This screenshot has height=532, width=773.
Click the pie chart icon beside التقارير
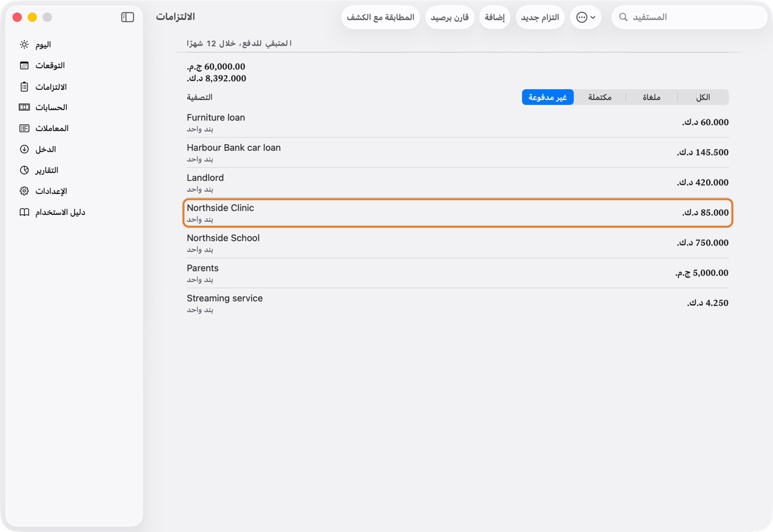(x=24, y=170)
